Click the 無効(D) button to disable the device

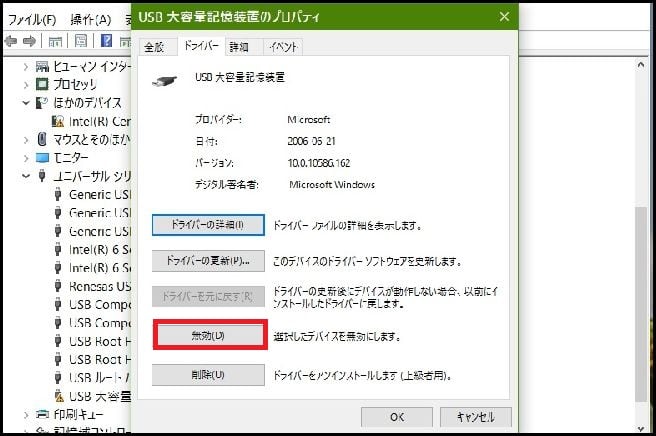(x=208, y=335)
